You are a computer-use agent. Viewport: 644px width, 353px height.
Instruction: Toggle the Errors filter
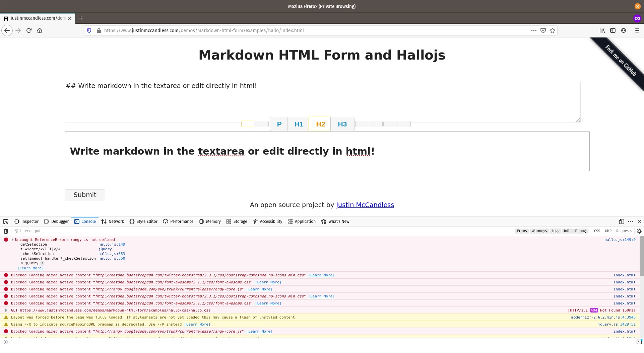tap(522, 231)
